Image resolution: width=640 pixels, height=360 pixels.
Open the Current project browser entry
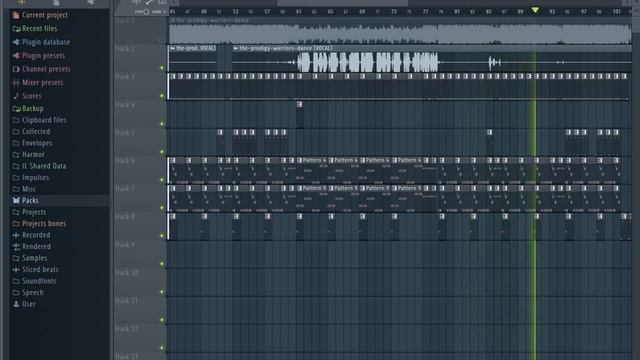click(40, 15)
